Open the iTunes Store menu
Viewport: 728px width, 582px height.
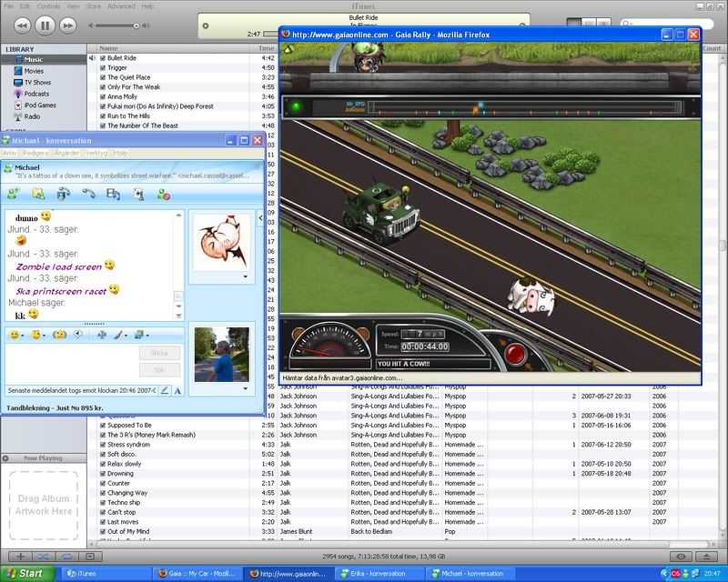click(x=94, y=6)
